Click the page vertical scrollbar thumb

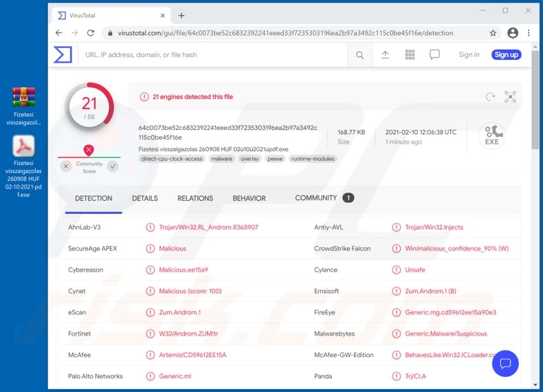coord(535,100)
